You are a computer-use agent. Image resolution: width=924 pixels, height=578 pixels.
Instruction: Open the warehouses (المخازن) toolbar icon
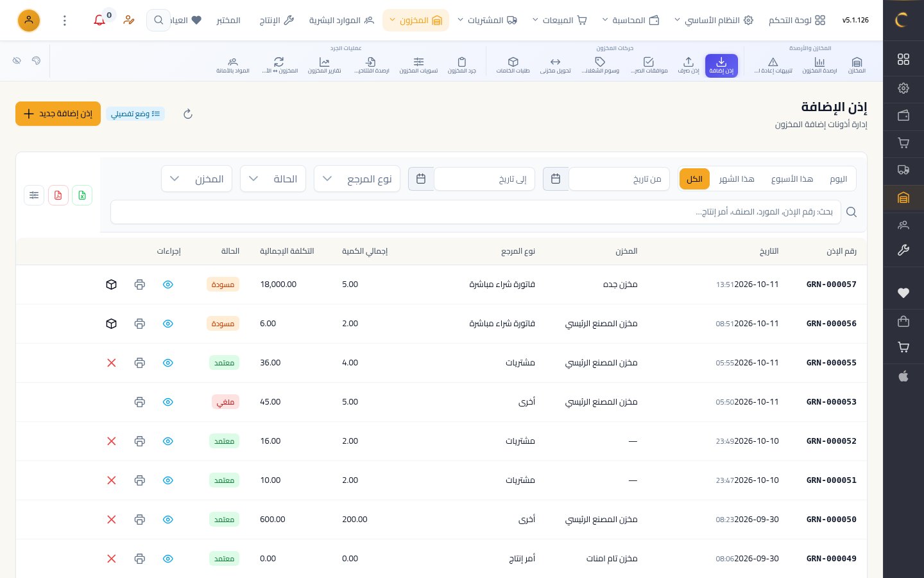857,65
